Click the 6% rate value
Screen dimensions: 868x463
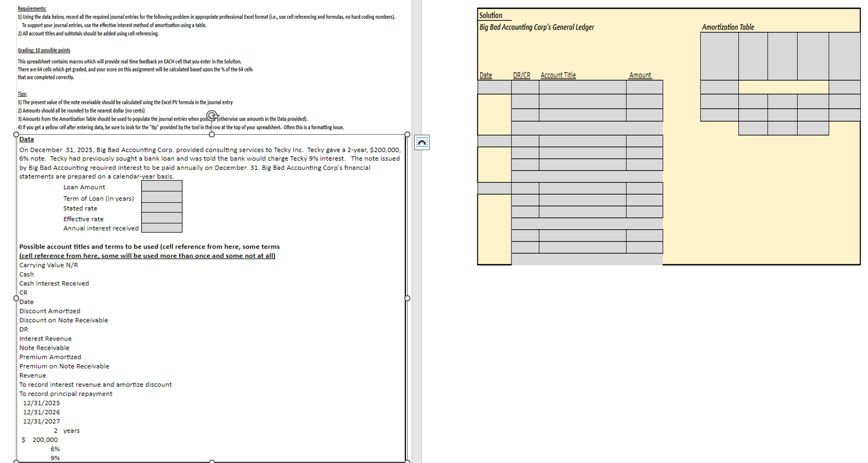coord(55,449)
